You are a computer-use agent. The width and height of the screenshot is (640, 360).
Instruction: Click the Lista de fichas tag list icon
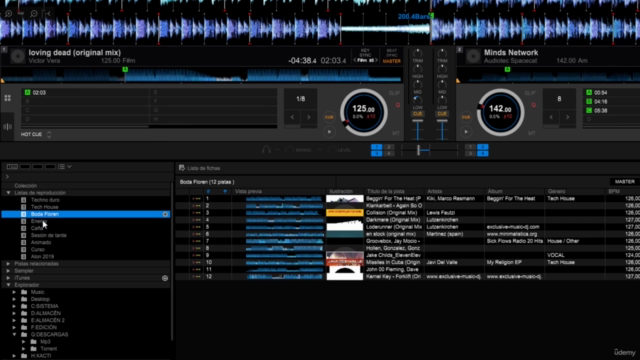(182, 168)
